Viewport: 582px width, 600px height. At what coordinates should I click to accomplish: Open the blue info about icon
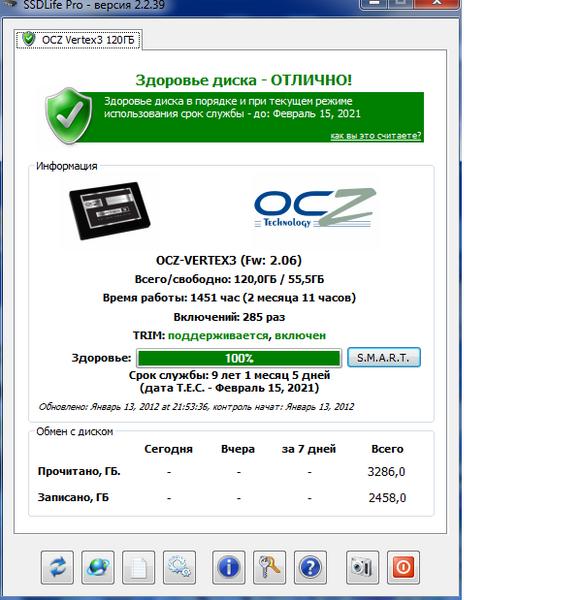tap(229, 567)
